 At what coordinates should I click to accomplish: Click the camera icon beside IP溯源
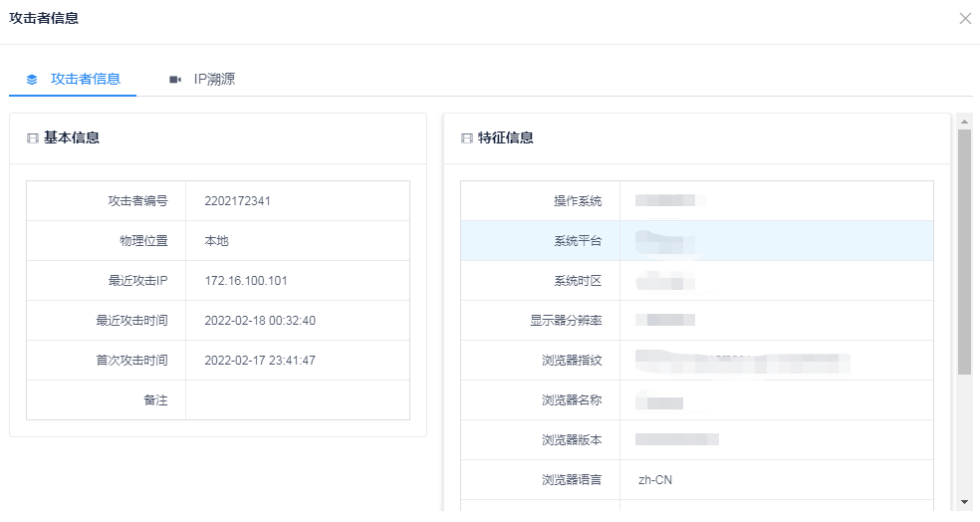175,80
